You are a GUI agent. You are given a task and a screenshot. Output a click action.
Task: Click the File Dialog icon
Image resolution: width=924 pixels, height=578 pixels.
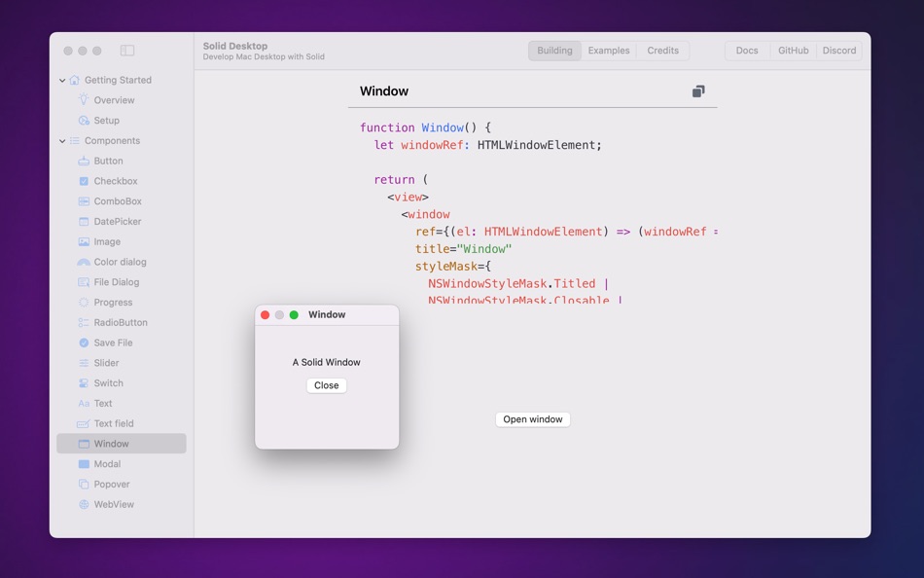(x=84, y=282)
